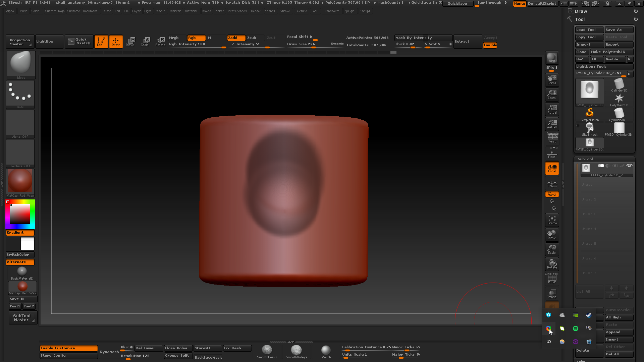Screen dimensions: 644x362
Task: Activate the Scale tool in top shelf
Action: tap(145, 42)
